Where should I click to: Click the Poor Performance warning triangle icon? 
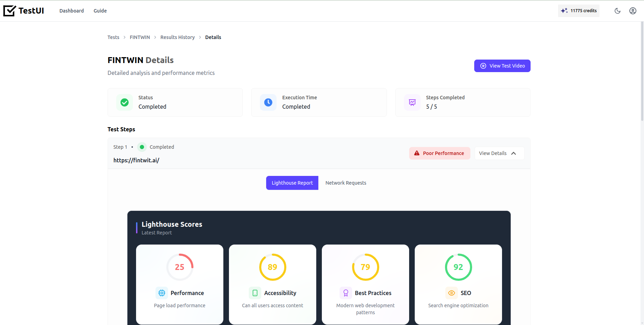417,153
